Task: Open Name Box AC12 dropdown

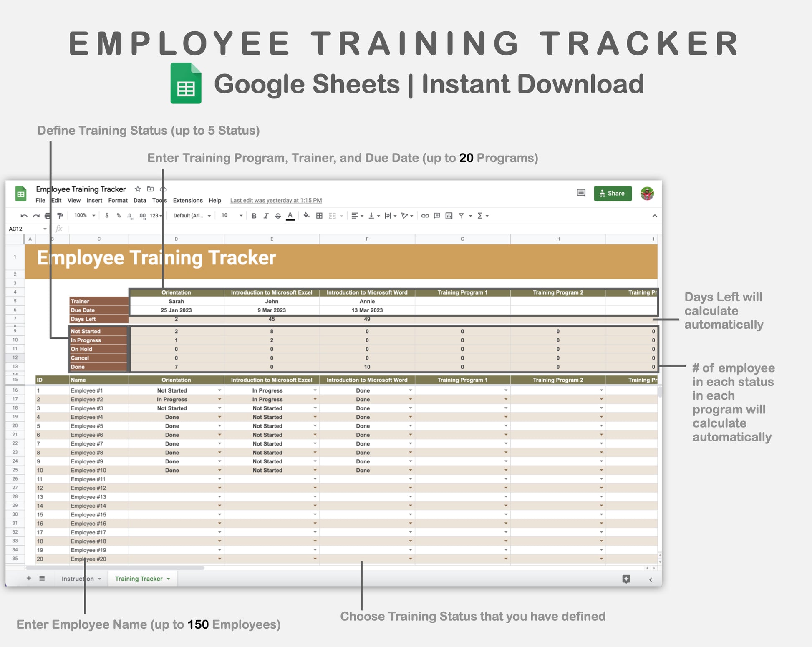Action: (45, 229)
